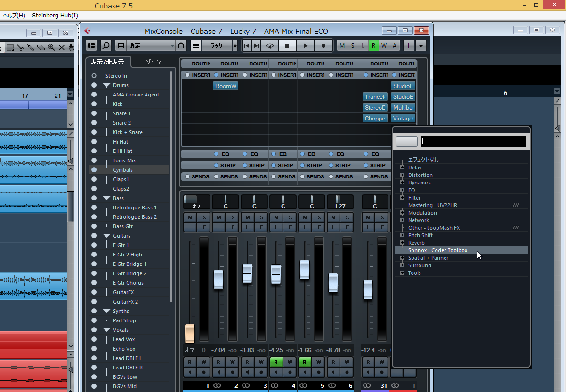Click the minus button in the effects selector
The width and height of the screenshot is (566, 392).
[x=412, y=142]
